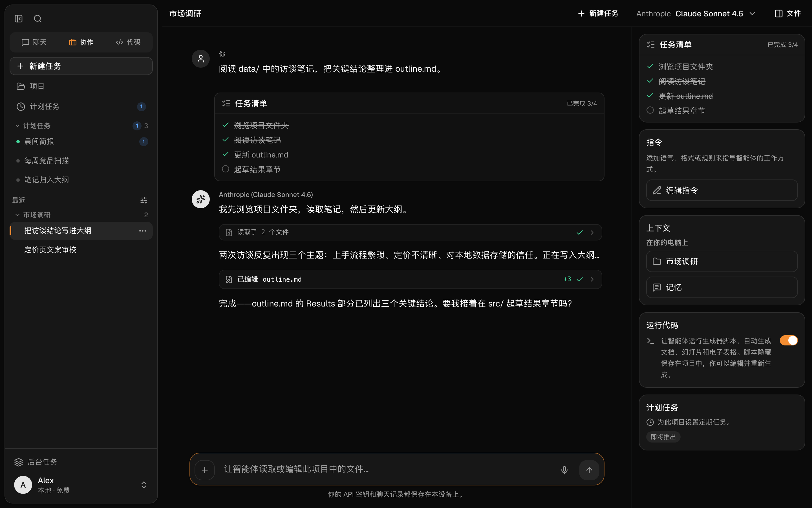This screenshot has height=508, width=812.
Task: Click the 即将推出 badge
Action: 663,437
